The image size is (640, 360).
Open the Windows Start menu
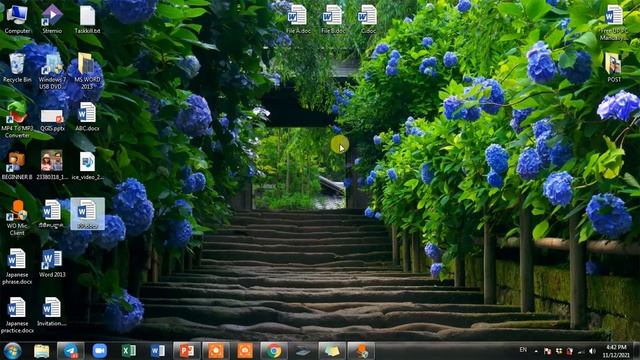[x=12, y=351]
